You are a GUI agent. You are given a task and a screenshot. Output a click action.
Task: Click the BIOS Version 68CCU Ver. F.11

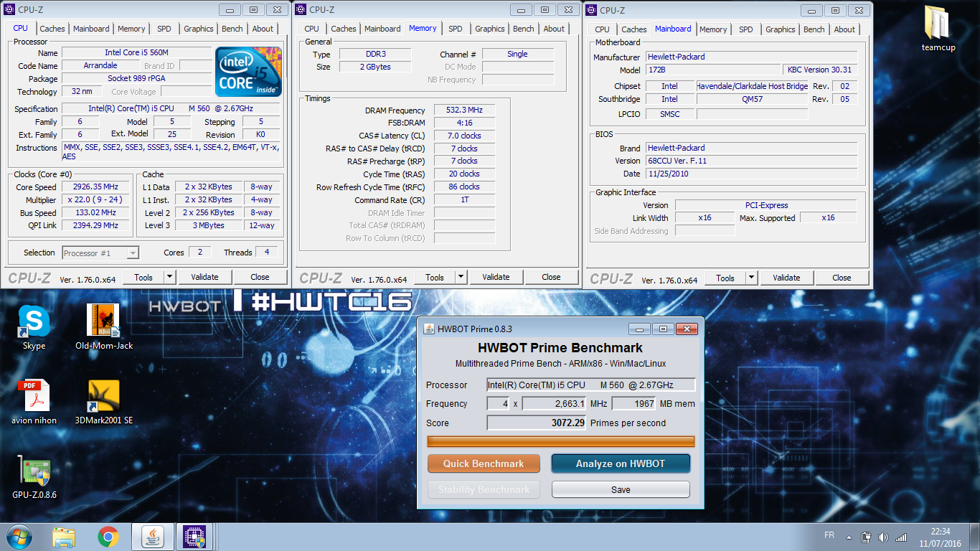pyautogui.click(x=751, y=161)
